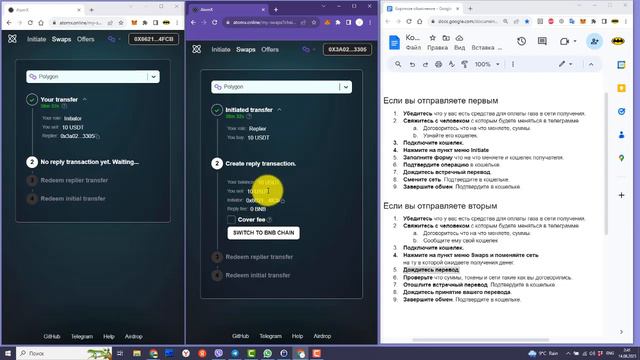Screen dimensions: 640x360
Task: Open the Polygon network dropdown in the middle window
Action: coord(282,87)
